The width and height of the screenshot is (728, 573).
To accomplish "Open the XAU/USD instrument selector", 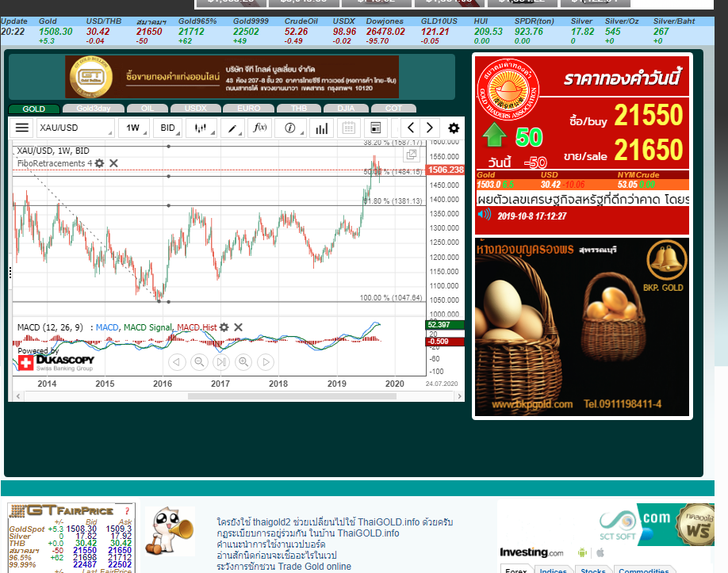I will [x=75, y=128].
